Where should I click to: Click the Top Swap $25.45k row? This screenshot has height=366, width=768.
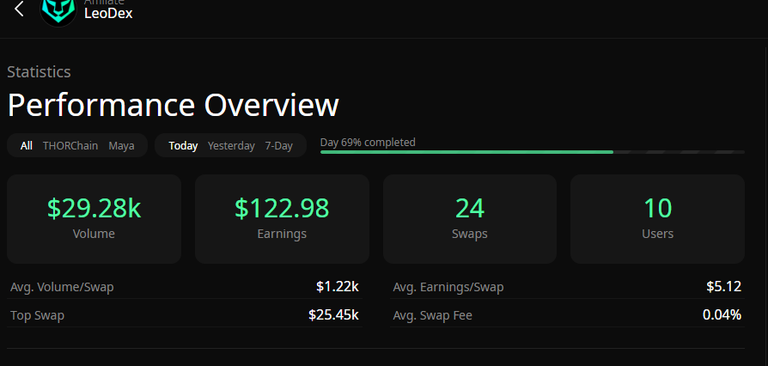(185, 315)
